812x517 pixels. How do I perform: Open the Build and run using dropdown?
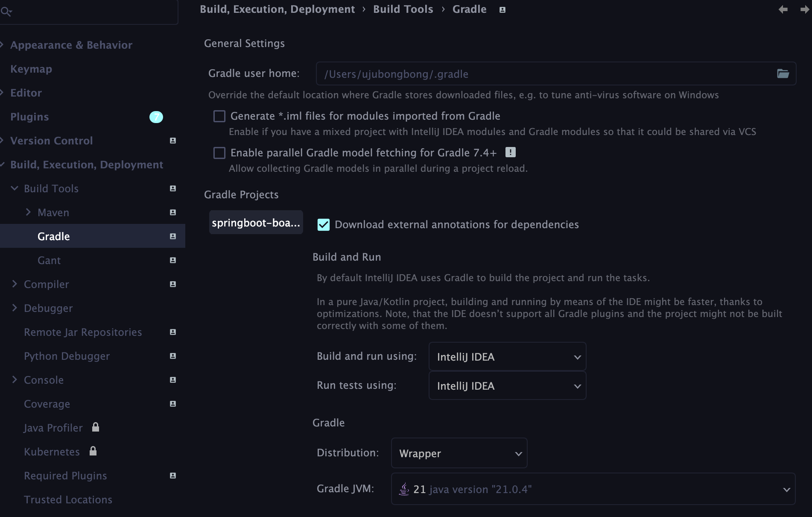pyautogui.click(x=507, y=356)
